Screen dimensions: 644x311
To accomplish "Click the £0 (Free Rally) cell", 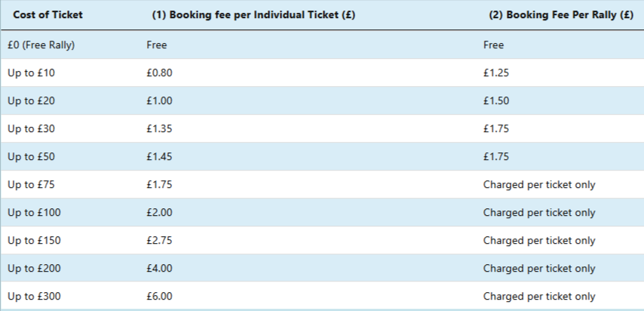I will pyautogui.click(x=41, y=45).
